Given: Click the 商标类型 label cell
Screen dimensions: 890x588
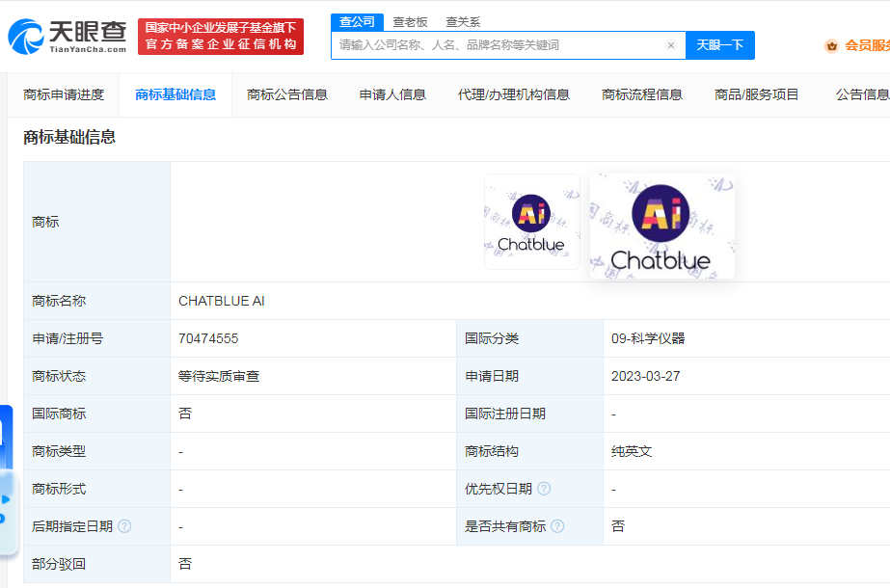Looking at the screenshot, I should [97, 451].
